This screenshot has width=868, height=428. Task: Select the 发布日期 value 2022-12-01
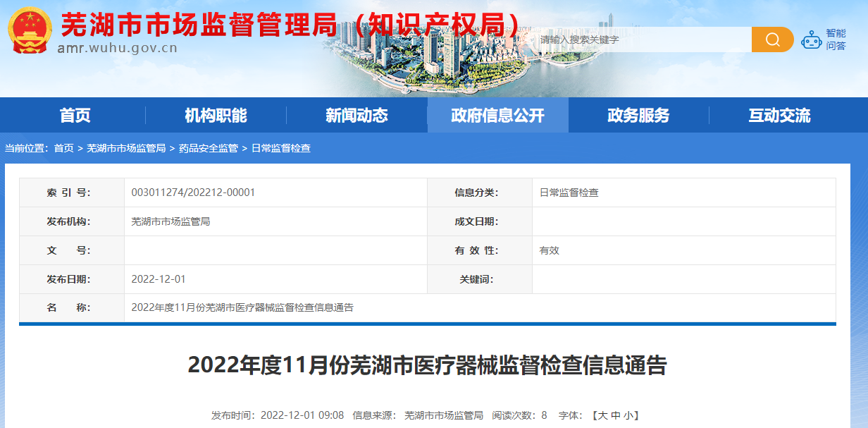159,279
